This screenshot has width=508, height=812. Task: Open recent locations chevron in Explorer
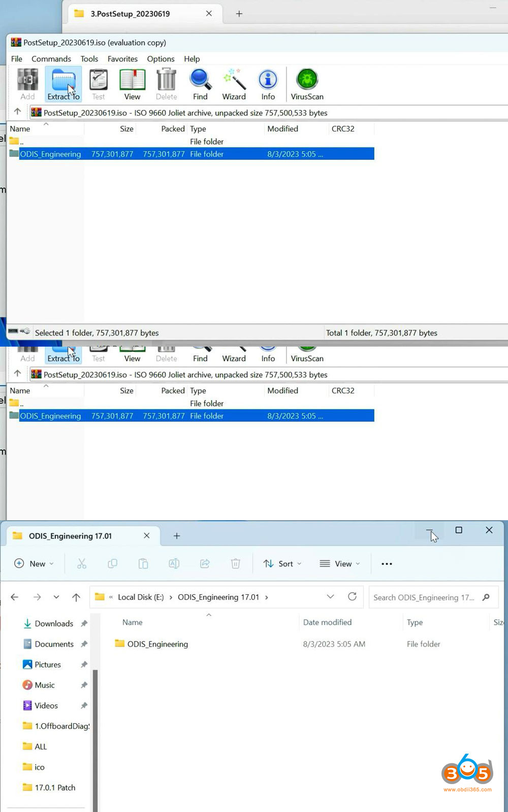point(56,597)
